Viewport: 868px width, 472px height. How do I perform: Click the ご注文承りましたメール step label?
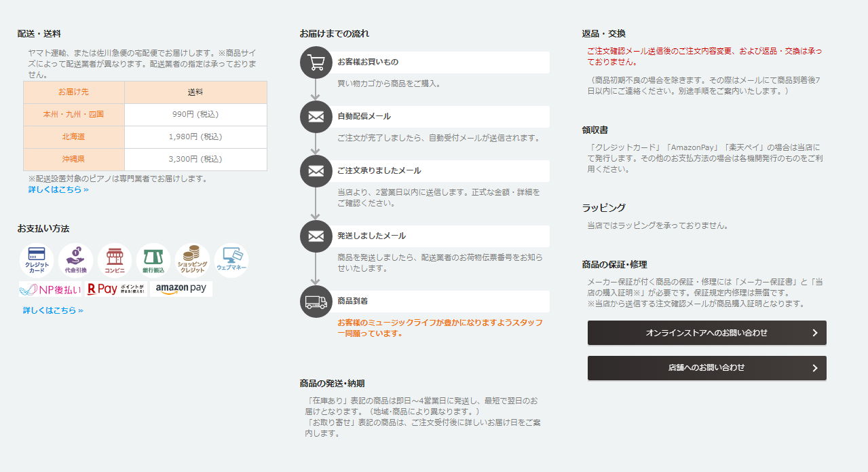coord(379,170)
